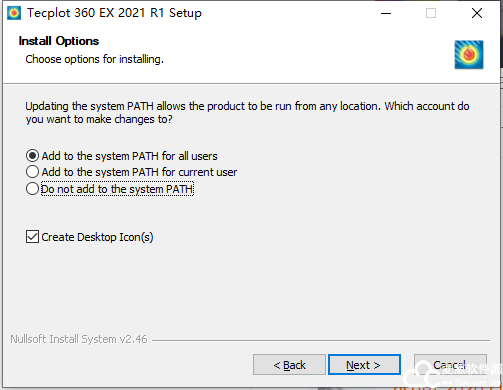Close the Tecplot Setup window
Viewport: 503px width, 390px height.
477,13
